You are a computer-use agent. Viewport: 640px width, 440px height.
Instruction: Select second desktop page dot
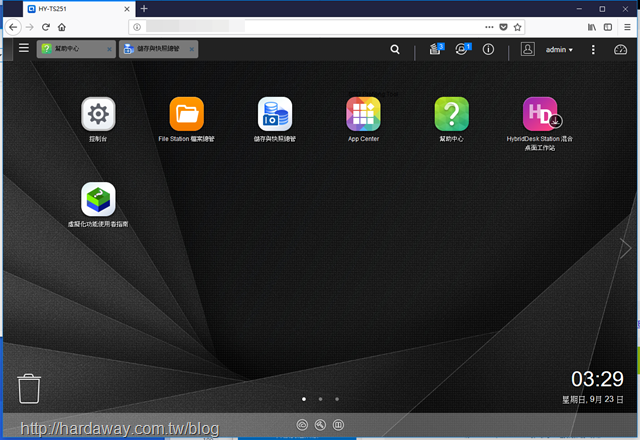320,399
